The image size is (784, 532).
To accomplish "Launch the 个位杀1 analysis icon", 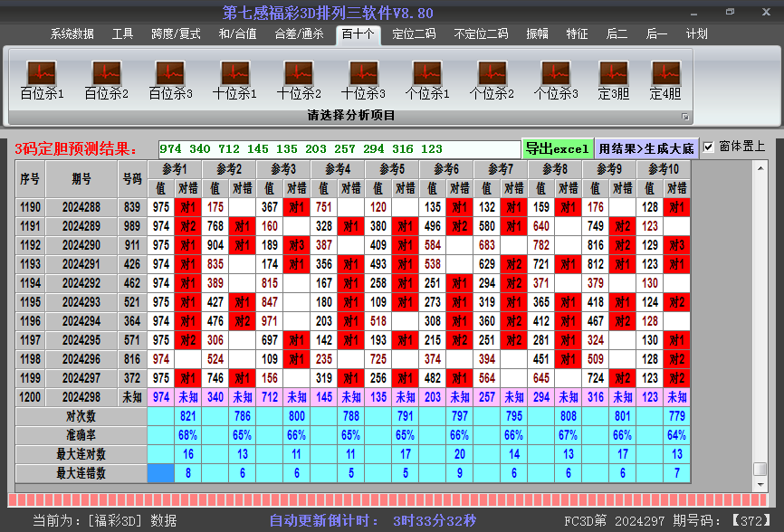I will click(427, 80).
